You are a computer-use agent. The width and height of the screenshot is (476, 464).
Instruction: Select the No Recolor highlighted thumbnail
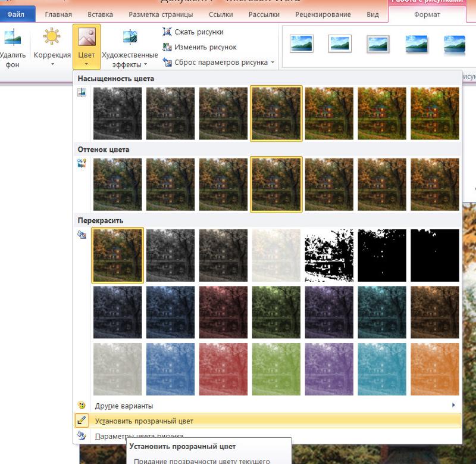(117, 256)
